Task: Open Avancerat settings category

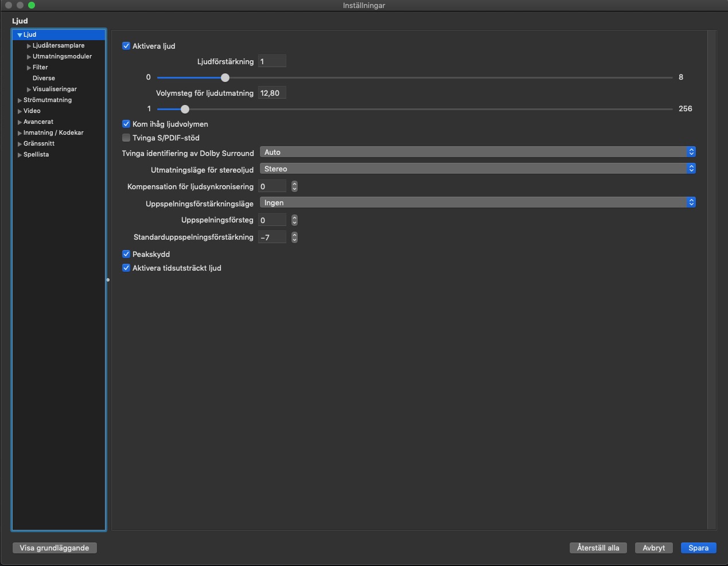Action: (38, 122)
